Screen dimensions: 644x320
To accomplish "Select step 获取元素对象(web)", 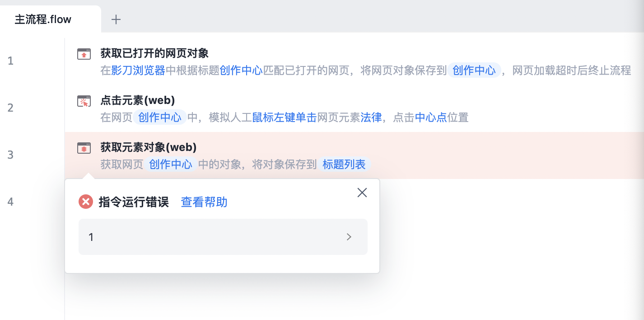I will 149,147.
